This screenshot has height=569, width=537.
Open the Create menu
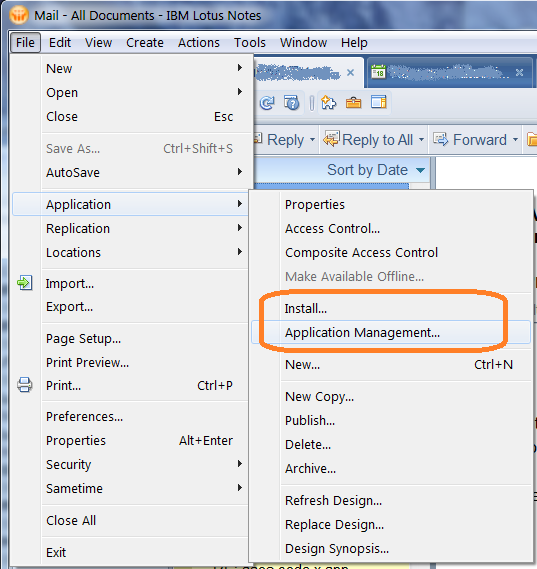(145, 43)
